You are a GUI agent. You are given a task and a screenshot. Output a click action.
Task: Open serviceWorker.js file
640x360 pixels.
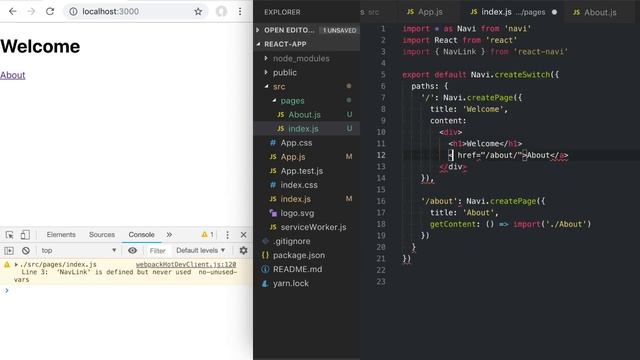tap(313, 227)
